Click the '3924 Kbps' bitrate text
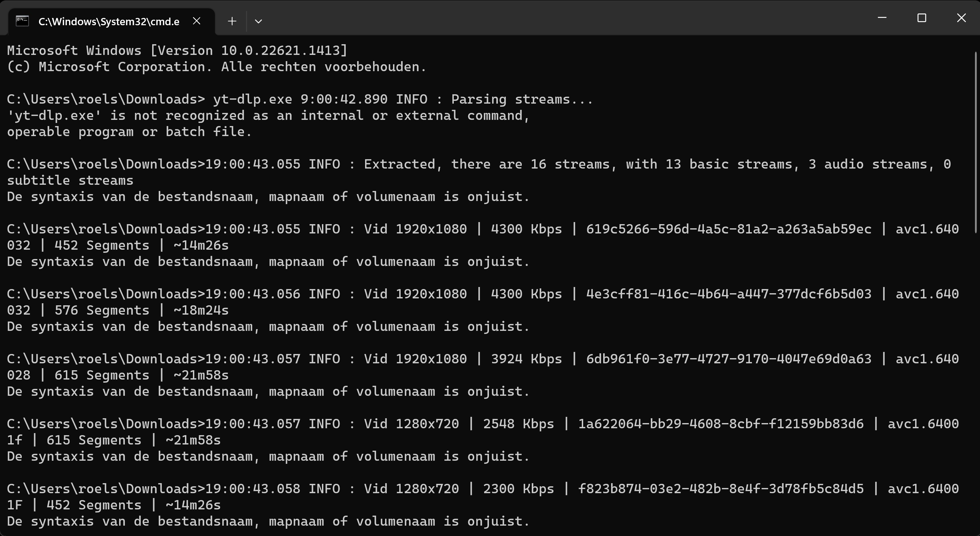 pyautogui.click(x=526, y=358)
